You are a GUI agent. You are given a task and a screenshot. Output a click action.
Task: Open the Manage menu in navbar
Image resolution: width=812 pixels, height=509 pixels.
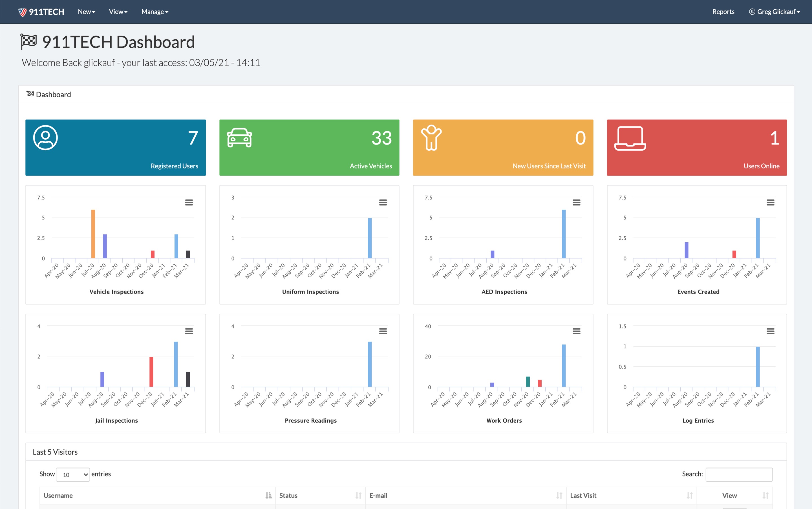(155, 12)
